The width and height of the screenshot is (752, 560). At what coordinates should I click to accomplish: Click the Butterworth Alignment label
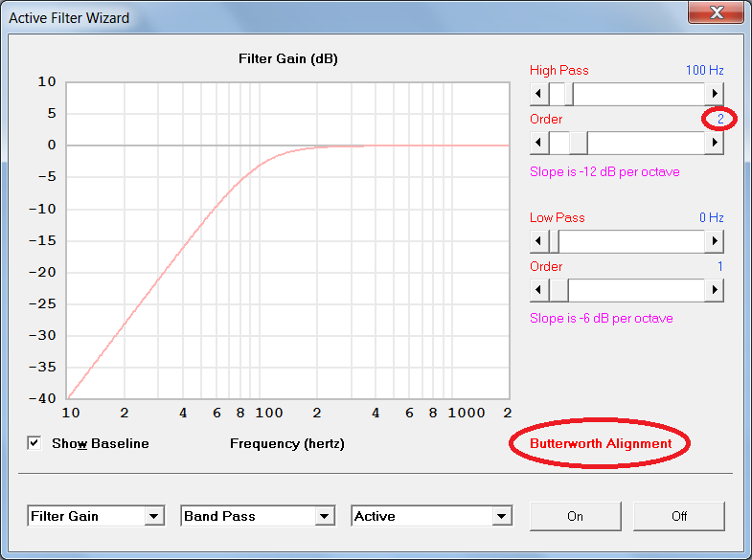pyautogui.click(x=601, y=443)
